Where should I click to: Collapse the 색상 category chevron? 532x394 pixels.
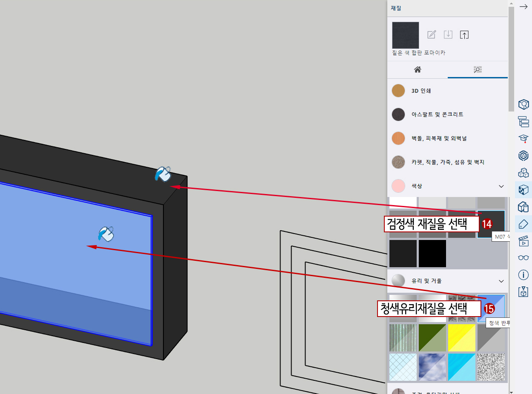pos(501,186)
